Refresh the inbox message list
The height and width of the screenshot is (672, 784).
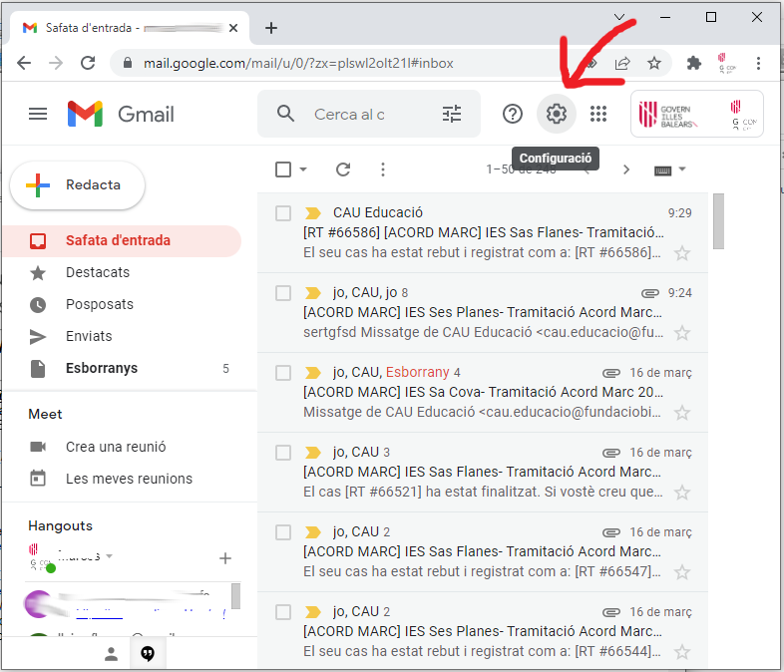click(343, 169)
